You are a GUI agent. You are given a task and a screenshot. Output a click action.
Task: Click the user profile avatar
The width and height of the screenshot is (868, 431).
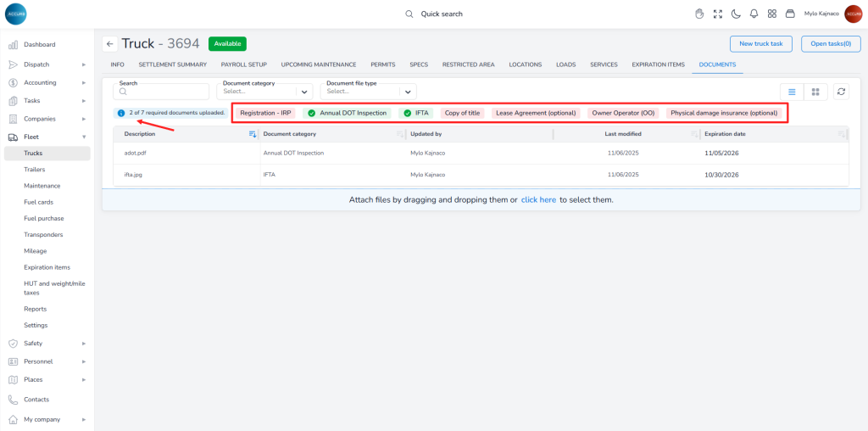pos(853,14)
